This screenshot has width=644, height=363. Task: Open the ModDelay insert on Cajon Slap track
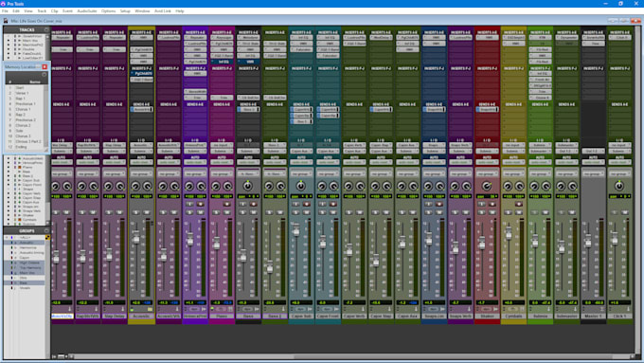381,37
